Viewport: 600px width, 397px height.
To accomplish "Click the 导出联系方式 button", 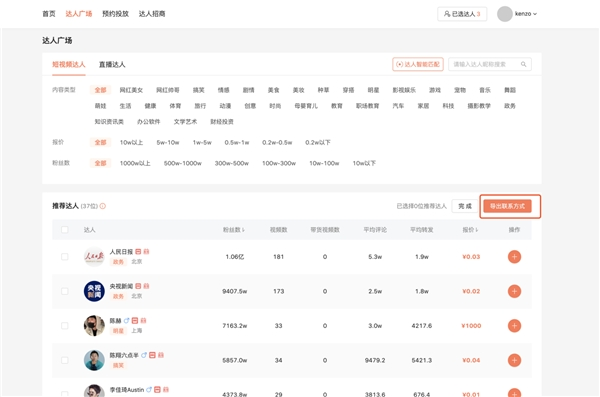I will pyautogui.click(x=507, y=206).
